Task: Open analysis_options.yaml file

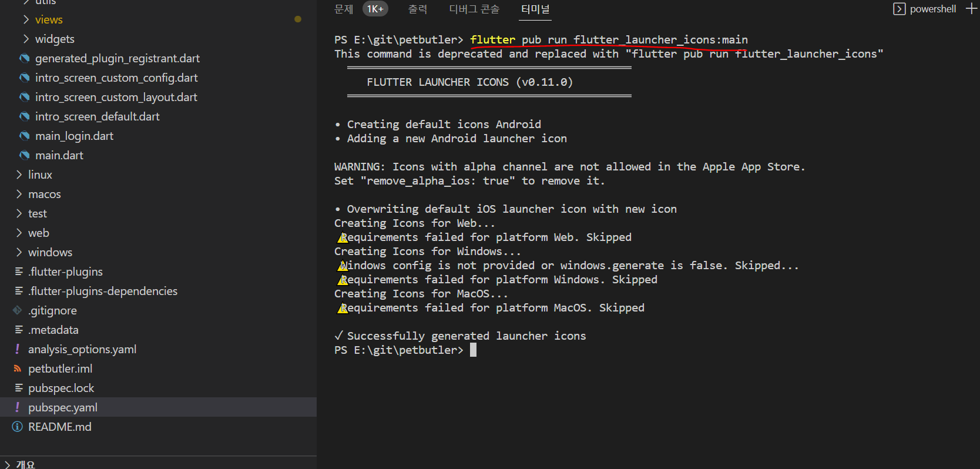Action: click(x=82, y=349)
